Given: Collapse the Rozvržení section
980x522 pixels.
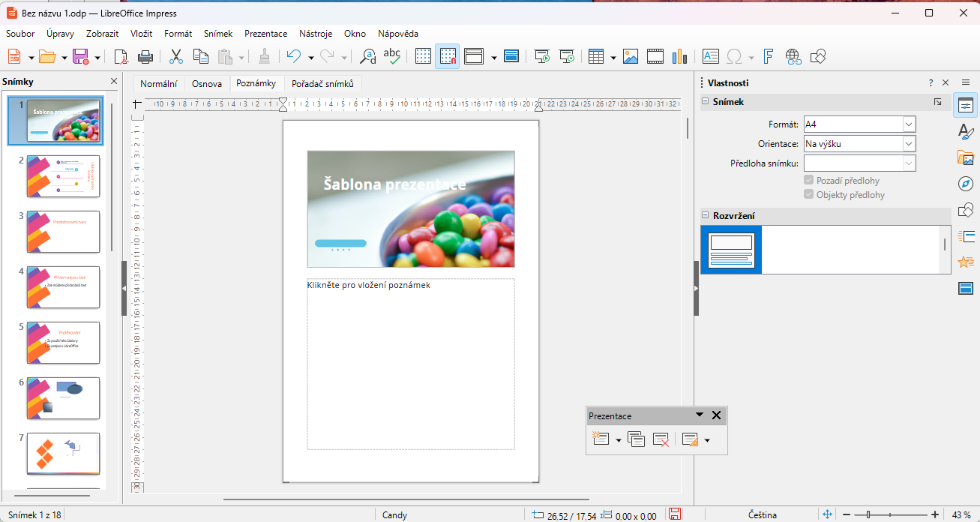Looking at the screenshot, I should [x=706, y=216].
